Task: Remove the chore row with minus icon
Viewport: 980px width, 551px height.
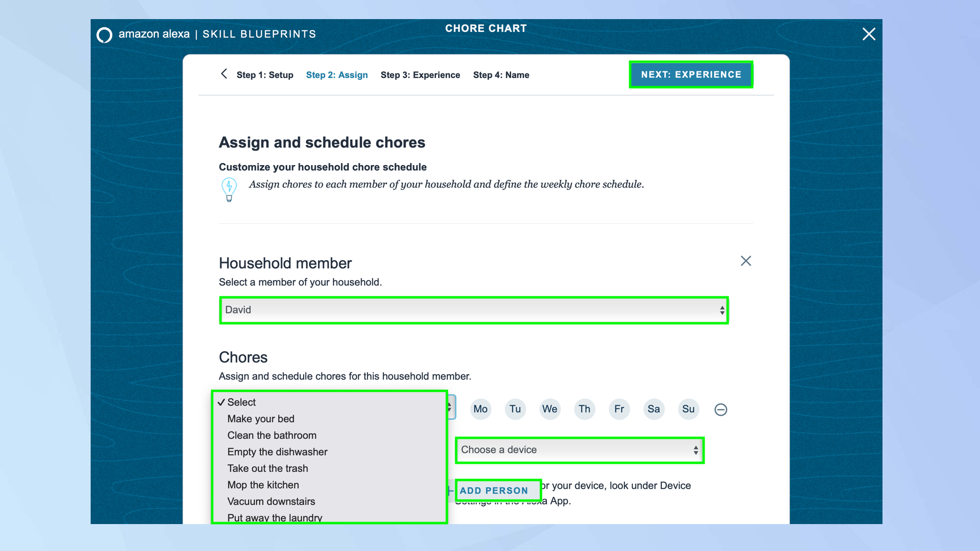Action: [x=721, y=409]
